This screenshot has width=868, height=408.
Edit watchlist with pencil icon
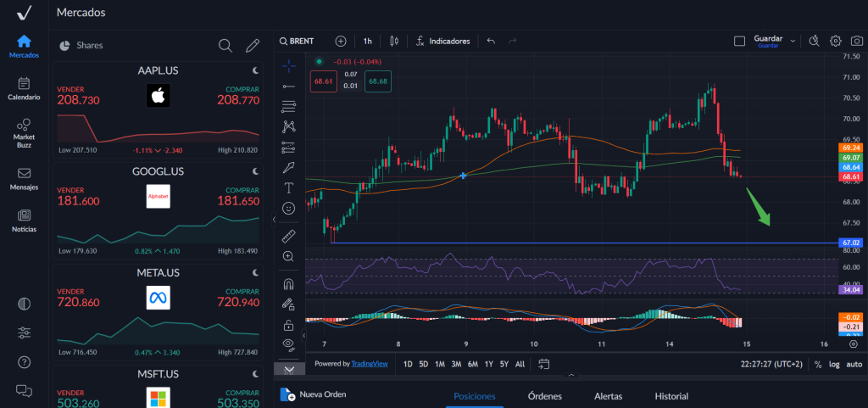click(253, 46)
